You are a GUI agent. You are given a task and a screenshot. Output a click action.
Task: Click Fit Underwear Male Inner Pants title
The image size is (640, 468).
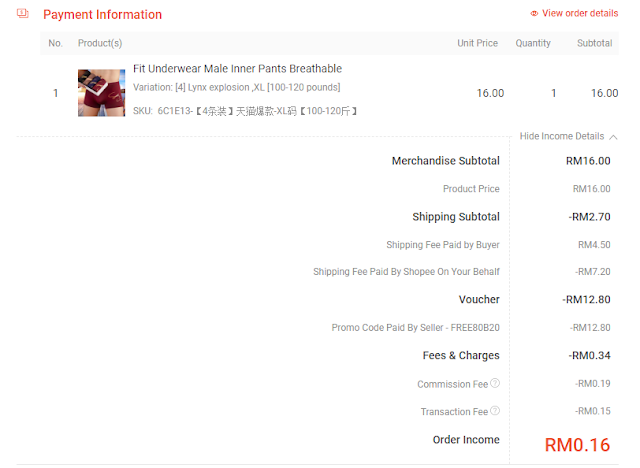237,69
